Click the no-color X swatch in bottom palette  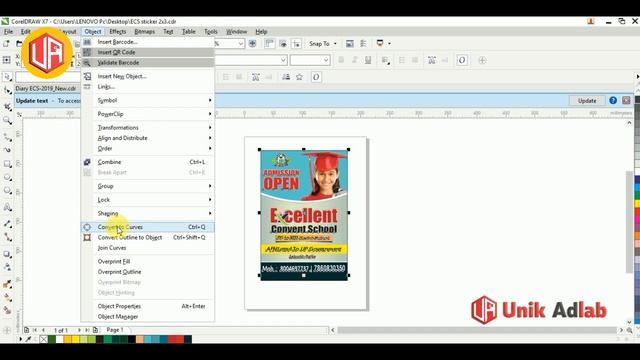(x=44, y=339)
